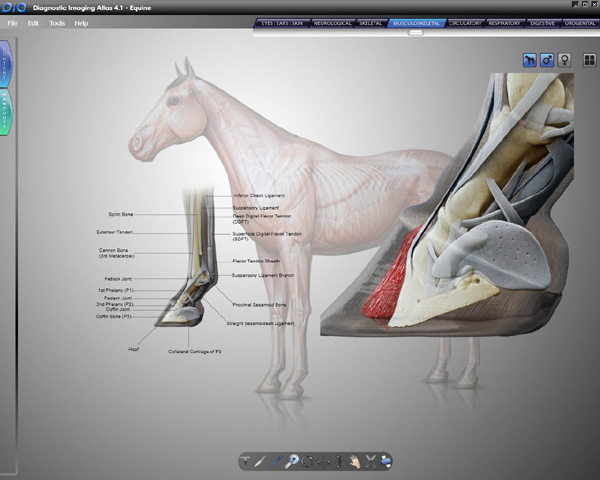This screenshot has height=480, width=600.
Task: Click the 'Proximal Sesamoid Bone' label
Action: [259, 305]
